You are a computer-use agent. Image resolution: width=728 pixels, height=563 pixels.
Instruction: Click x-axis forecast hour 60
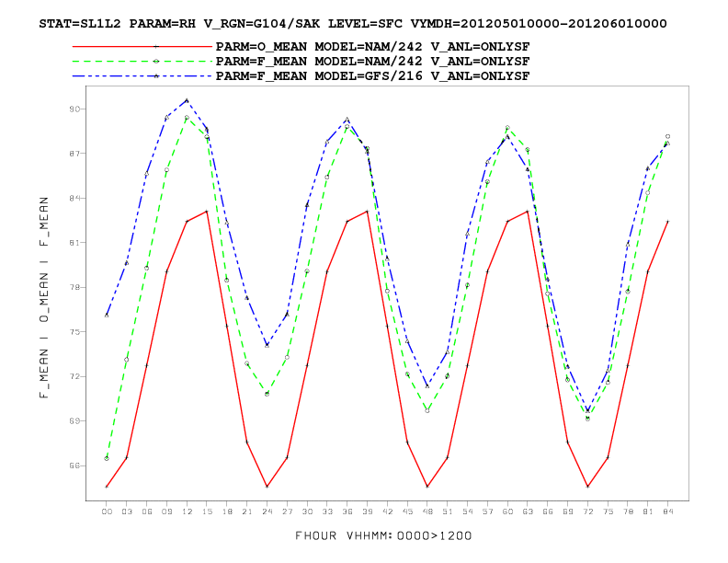(507, 511)
